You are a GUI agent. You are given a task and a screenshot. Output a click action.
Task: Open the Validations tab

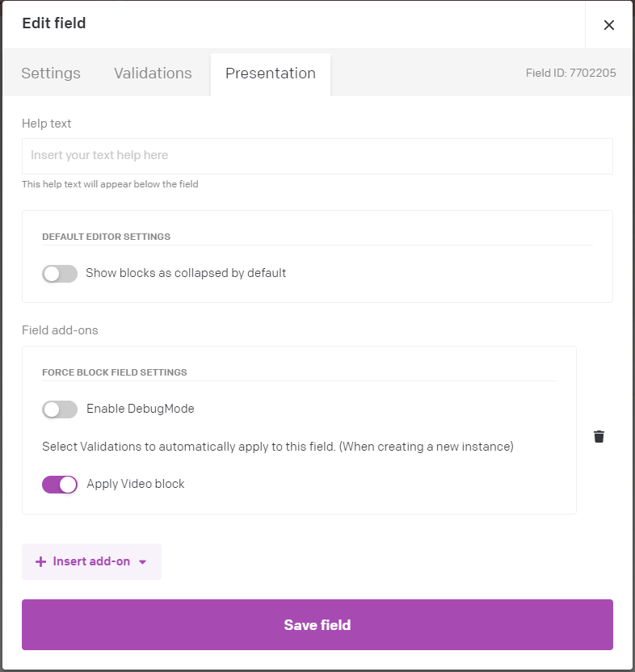tap(153, 73)
